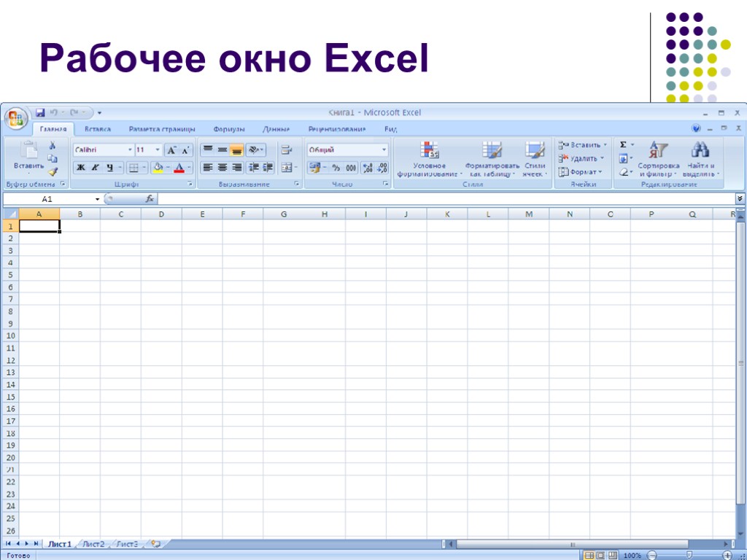Toggle center horizontal alignment
The width and height of the screenshot is (747, 560).
tap(222, 167)
